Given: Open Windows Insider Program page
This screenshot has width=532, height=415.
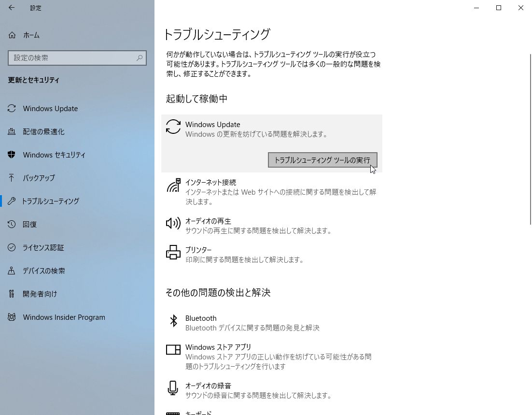Looking at the screenshot, I should pos(77,317).
